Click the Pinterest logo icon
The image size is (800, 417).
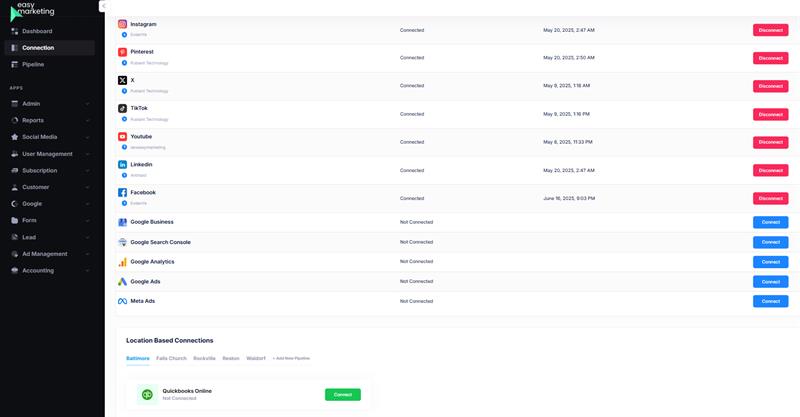point(122,52)
